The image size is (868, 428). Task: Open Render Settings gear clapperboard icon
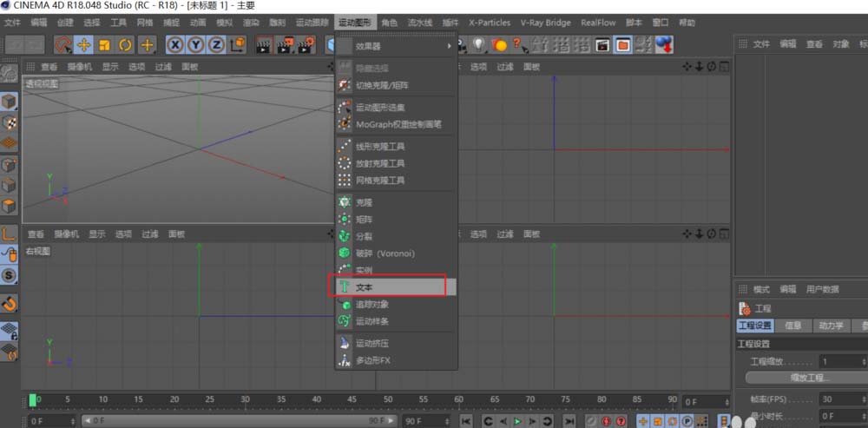pyautogui.click(x=306, y=45)
